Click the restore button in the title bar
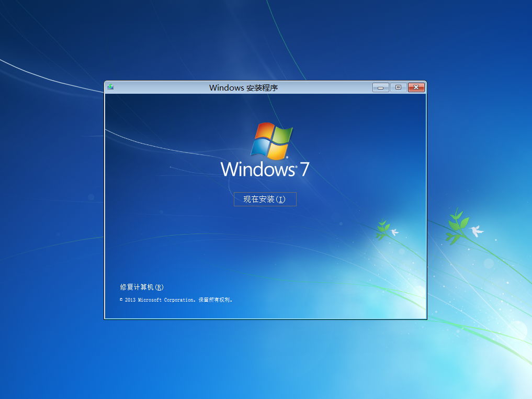The image size is (532, 399). tap(398, 87)
